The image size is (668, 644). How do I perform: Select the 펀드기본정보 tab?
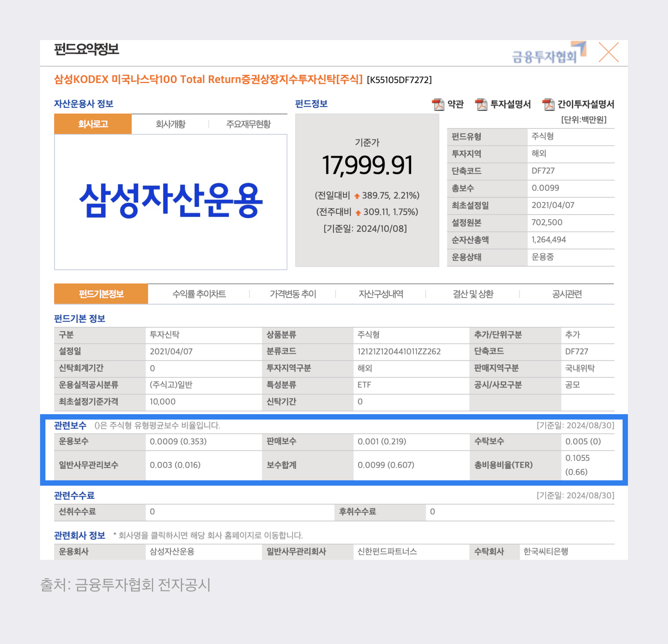pos(101,294)
